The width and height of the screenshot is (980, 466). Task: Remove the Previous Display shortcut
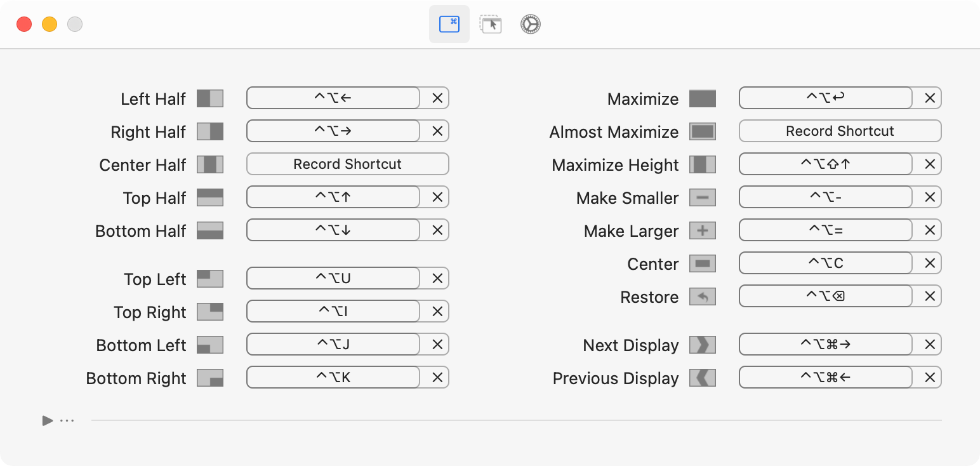point(930,377)
